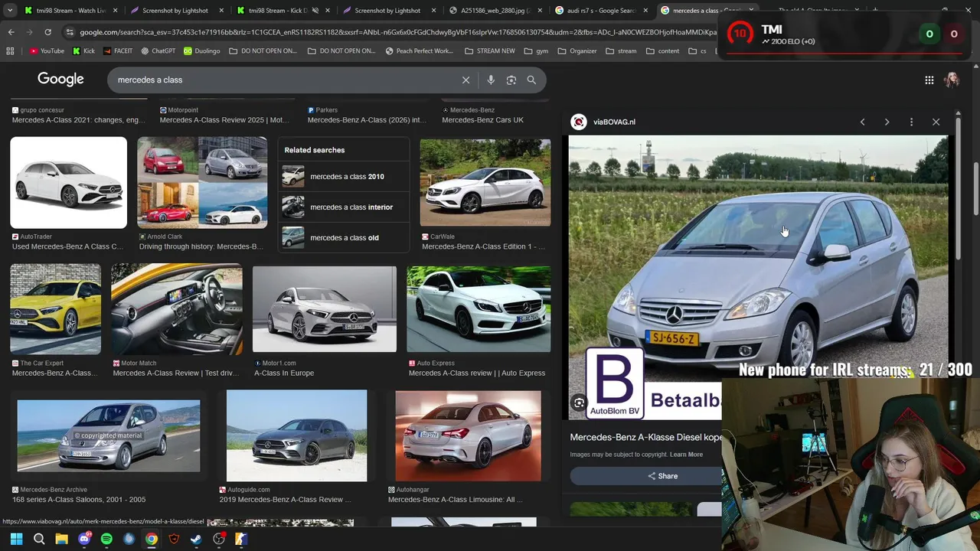The height and width of the screenshot is (551, 980).
Task: Open the Autohangar A-Class Limousine thumbnail
Action: [x=468, y=435]
